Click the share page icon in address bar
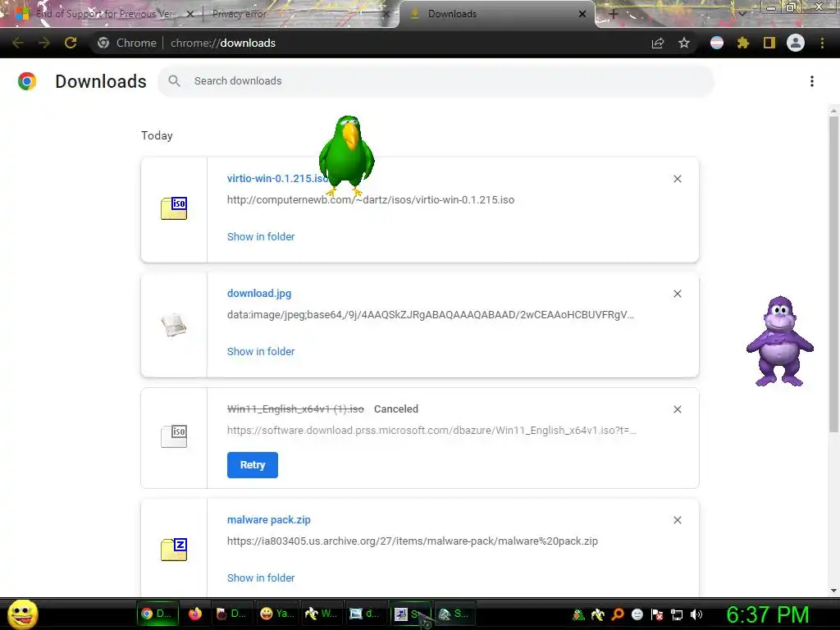This screenshot has width=840, height=630. 658,43
